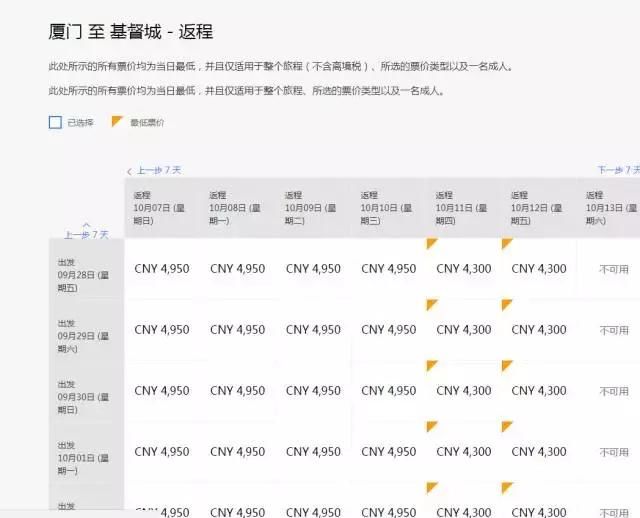
Task: Click the orange flag on Sep 30 / Oct 12 fare
Action: click(x=506, y=366)
